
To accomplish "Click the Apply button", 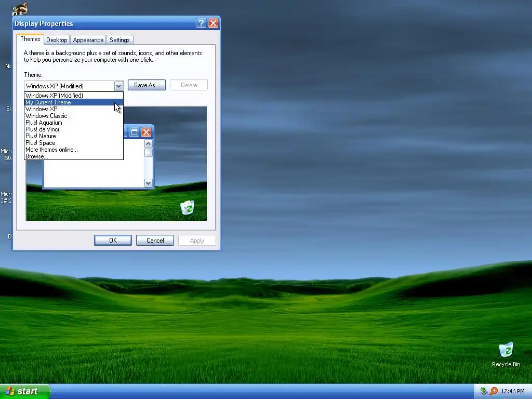I will pyautogui.click(x=197, y=240).
